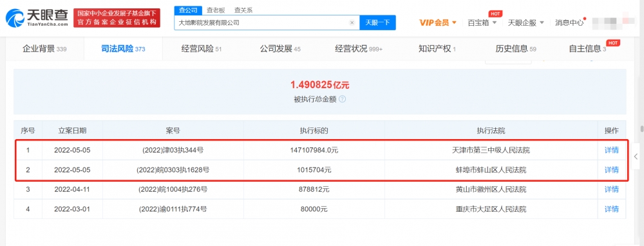This screenshot has height=246, width=644.
Task: Open 详情 for case 皖0303执1628号
Action: [612, 169]
